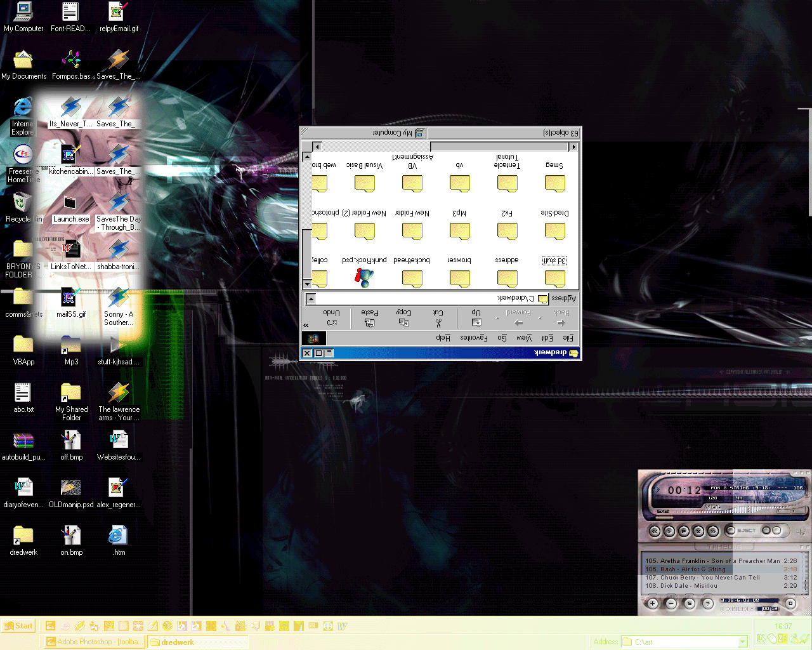The height and width of the screenshot is (650, 812).
Task: Open the Forward history dropdown arrow in dredwerk
Action: click(497, 318)
